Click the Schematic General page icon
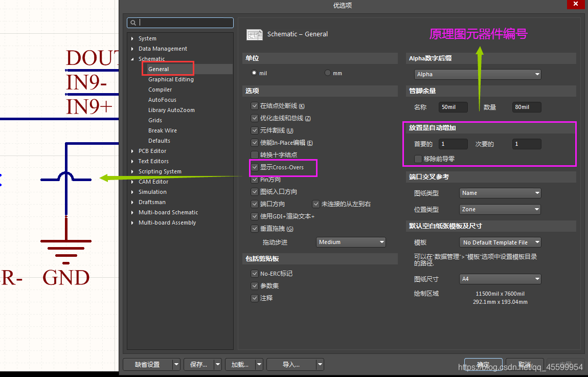588x377 pixels. coord(255,34)
